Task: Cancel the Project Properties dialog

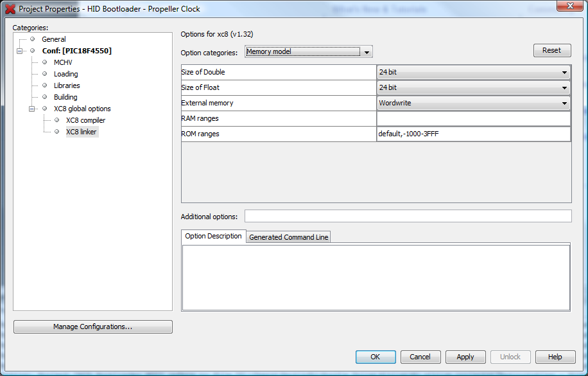Action: point(420,357)
